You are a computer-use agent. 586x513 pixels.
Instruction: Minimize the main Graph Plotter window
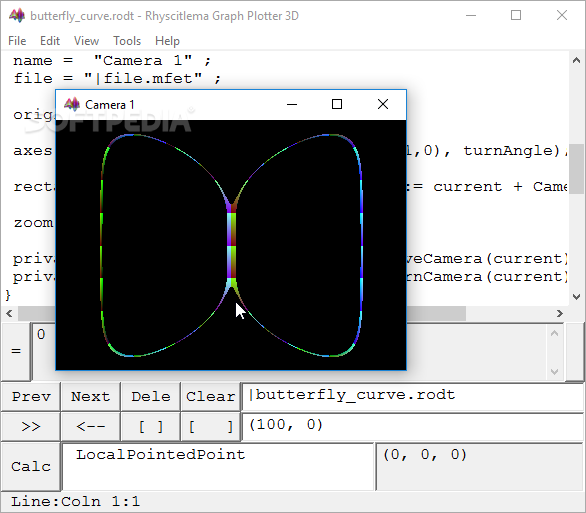click(471, 15)
